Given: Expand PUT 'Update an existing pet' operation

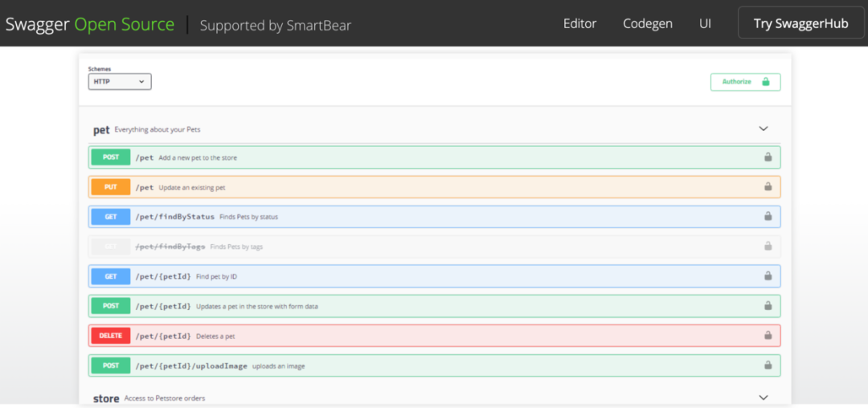Looking at the screenshot, I should pos(435,187).
